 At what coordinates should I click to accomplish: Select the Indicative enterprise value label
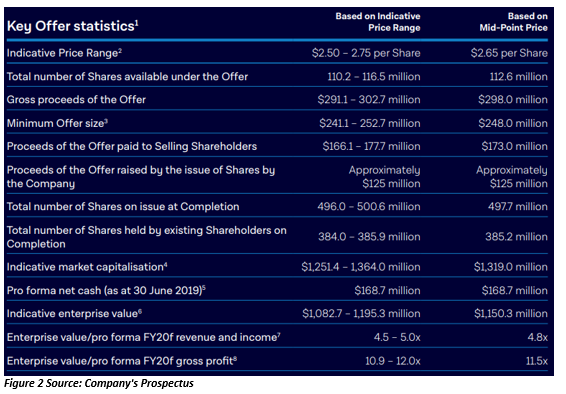[x=74, y=313]
